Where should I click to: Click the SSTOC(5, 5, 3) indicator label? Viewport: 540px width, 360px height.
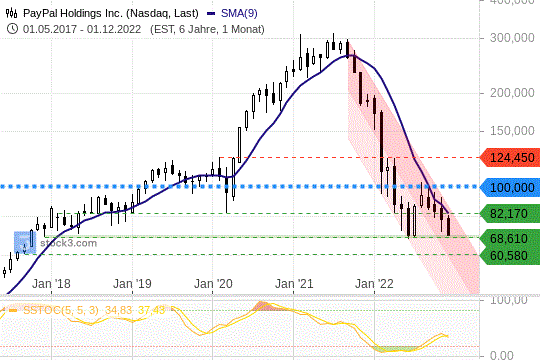(61, 310)
